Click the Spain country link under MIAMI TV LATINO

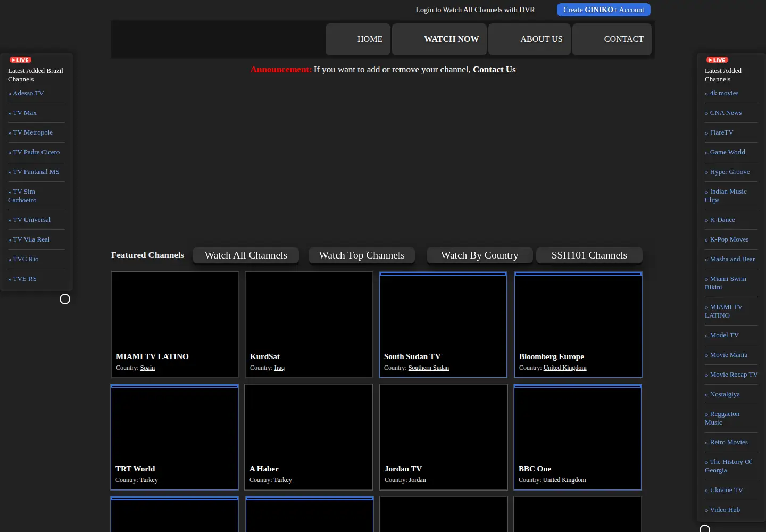click(147, 368)
